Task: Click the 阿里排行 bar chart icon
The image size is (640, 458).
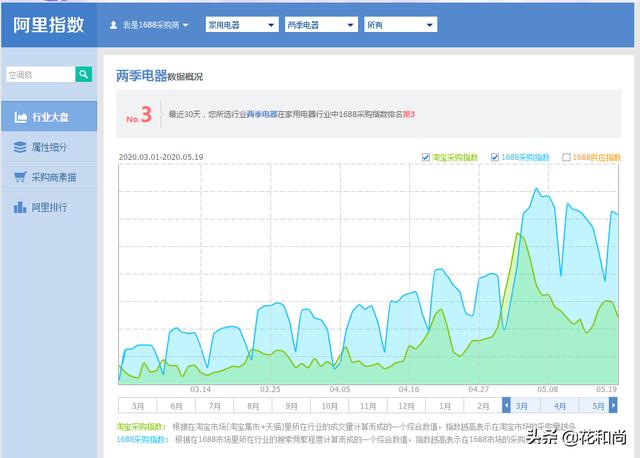Action: click(20, 207)
